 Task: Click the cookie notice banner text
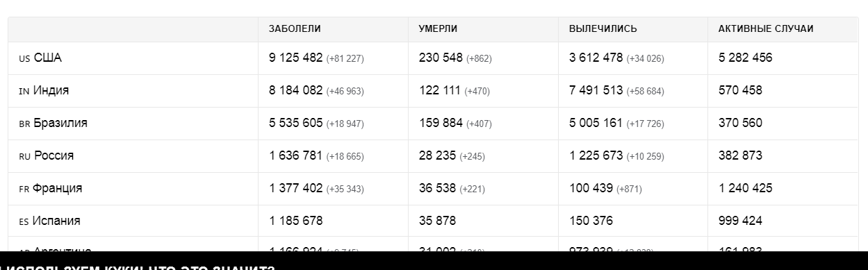[138, 266]
